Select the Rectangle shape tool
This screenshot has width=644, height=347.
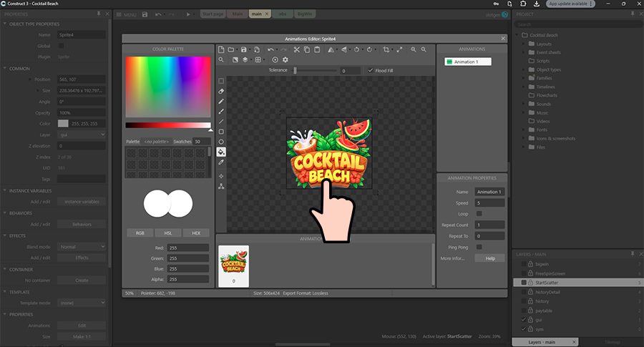point(221,132)
